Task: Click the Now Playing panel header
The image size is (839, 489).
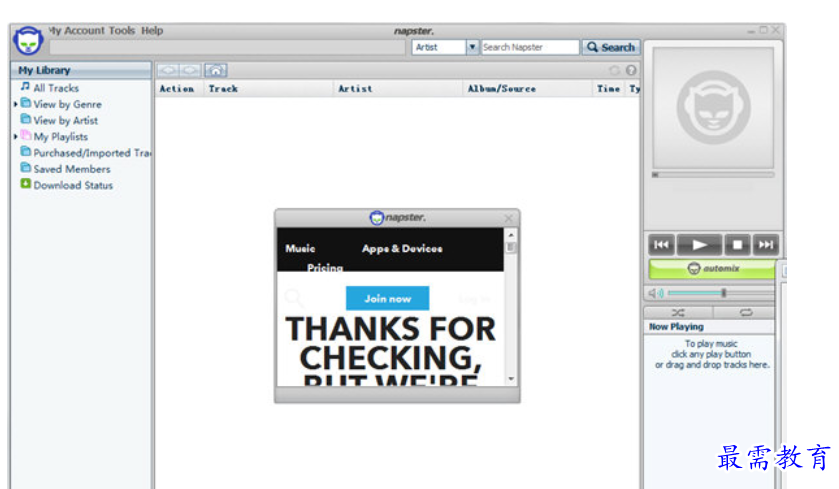Action: (710, 326)
